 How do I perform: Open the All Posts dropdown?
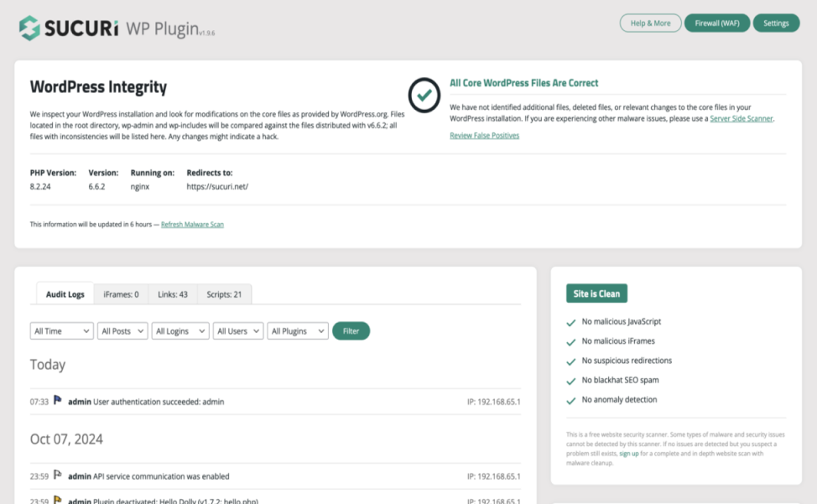click(122, 331)
